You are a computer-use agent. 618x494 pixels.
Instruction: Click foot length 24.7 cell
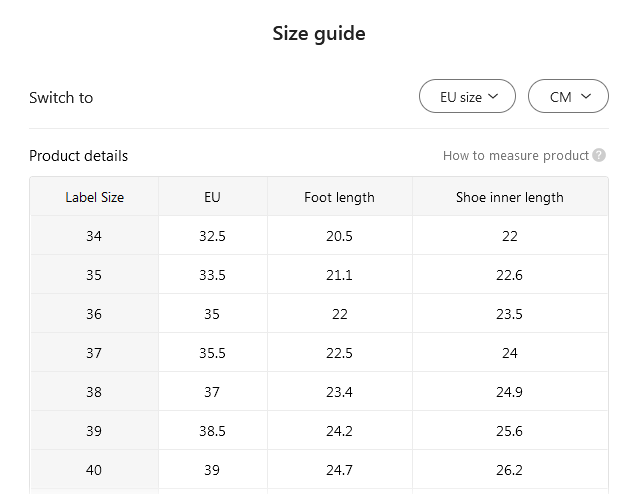339,470
